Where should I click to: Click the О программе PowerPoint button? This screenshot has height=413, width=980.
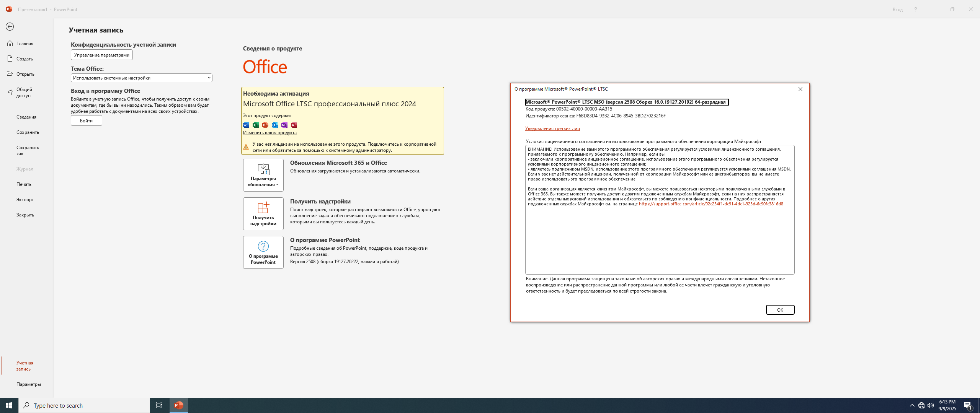pos(263,252)
